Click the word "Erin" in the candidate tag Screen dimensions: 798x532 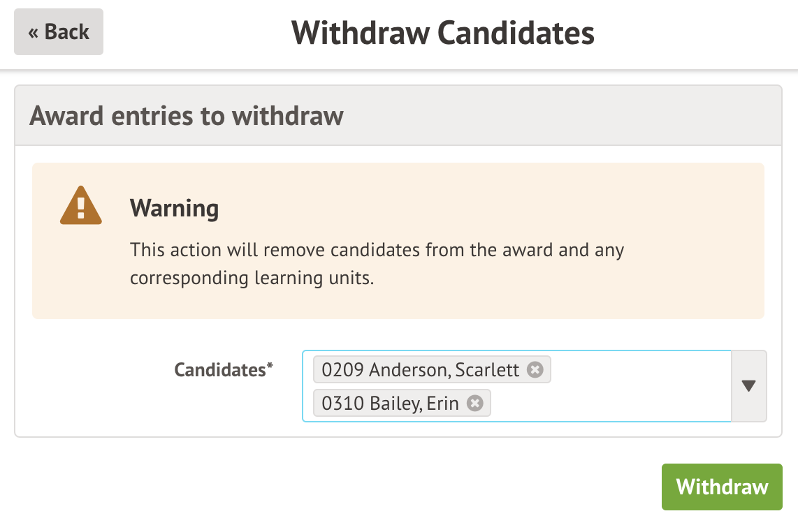442,404
